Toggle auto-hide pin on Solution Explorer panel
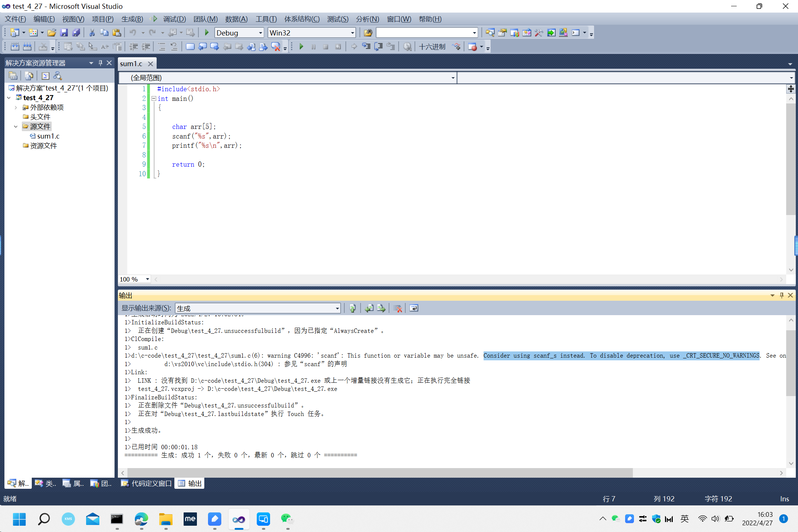This screenshot has width=798, height=532. (x=100, y=63)
